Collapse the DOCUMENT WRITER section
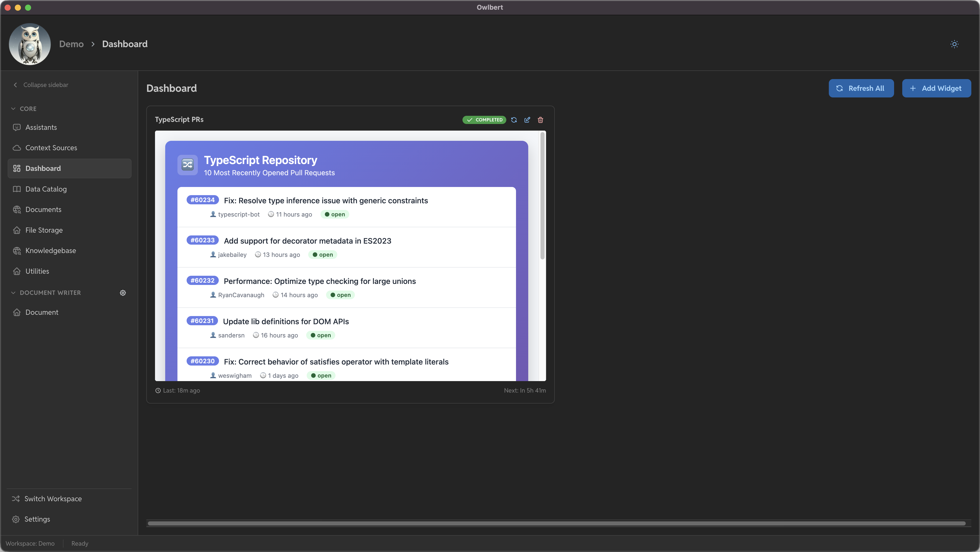 (x=13, y=293)
